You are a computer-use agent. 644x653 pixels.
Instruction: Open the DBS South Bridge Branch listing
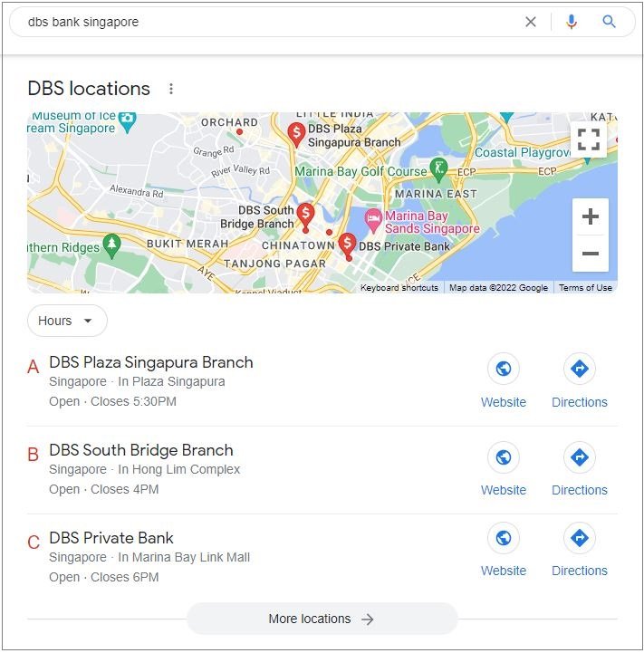point(140,450)
